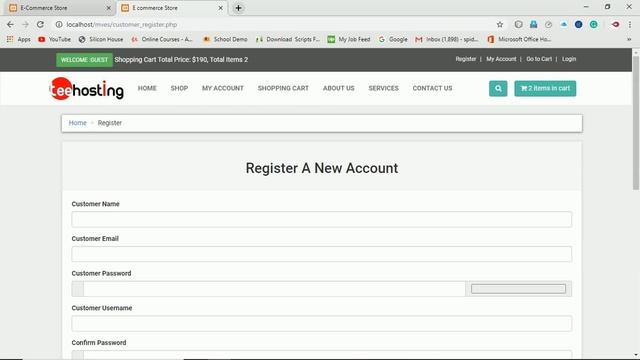The height and width of the screenshot is (360, 640).
Task: Open ABOUT US in the navigation menu
Action: [x=339, y=88]
